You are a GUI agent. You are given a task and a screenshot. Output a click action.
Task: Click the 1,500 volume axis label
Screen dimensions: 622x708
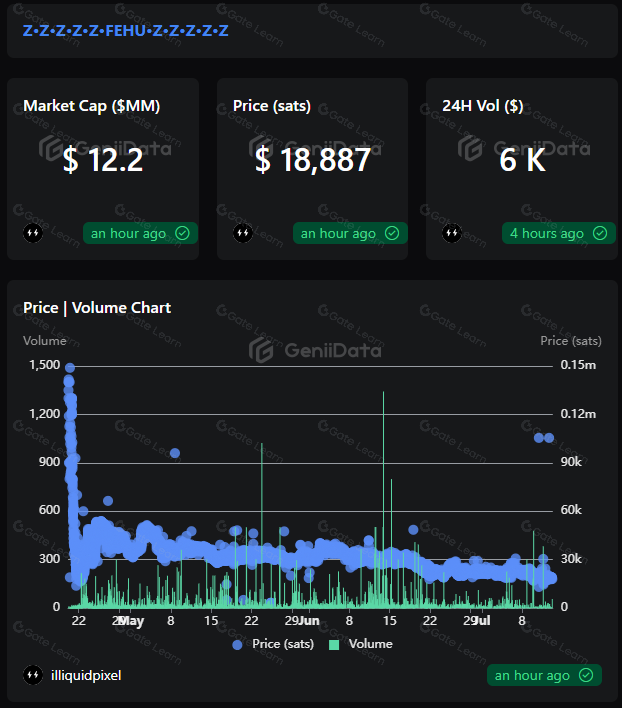click(x=44, y=365)
